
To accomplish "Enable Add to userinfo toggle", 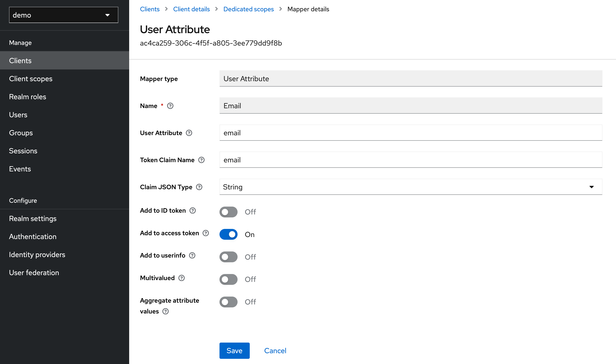I will (x=229, y=256).
